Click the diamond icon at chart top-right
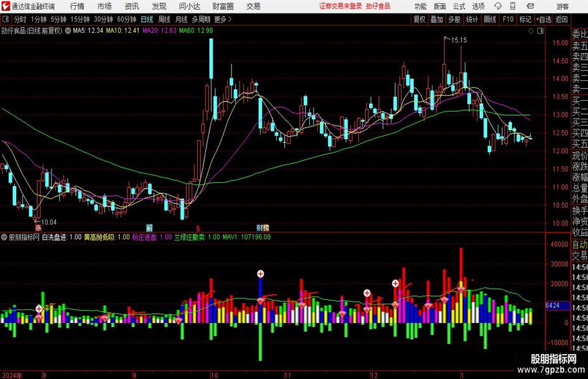The width and height of the screenshot is (588, 379). pyautogui.click(x=531, y=30)
